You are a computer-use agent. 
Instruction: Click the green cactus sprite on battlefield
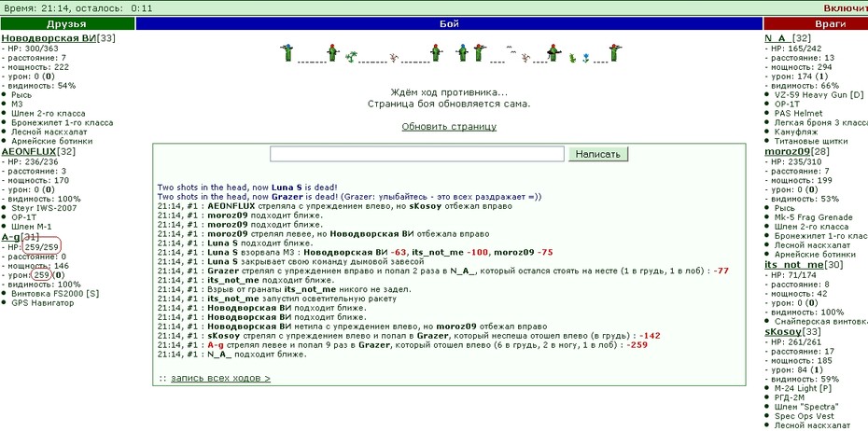[573, 58]
